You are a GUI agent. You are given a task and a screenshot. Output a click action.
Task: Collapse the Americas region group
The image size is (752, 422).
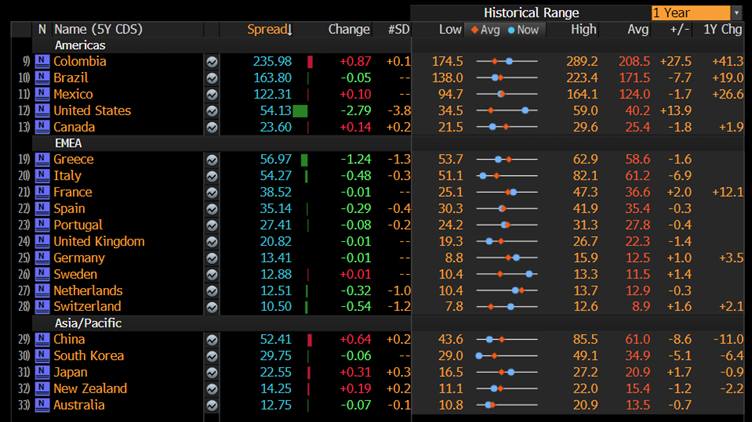click(80, 45)
